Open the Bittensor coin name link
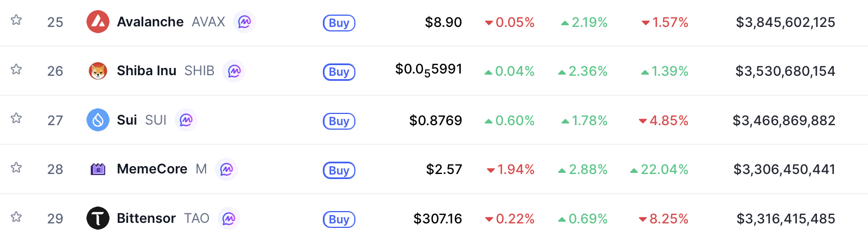 click(x=146, y=218)
